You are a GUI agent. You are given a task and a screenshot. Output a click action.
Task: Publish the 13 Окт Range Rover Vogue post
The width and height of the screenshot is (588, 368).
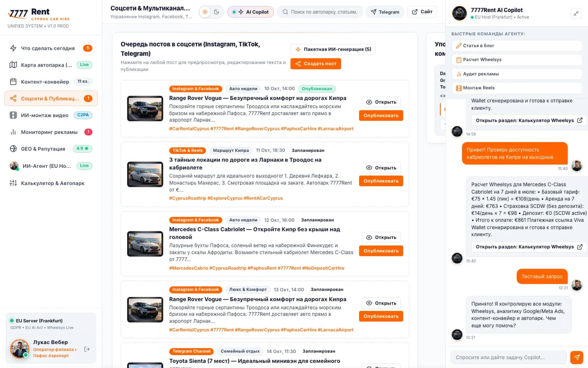pos(381,316)
